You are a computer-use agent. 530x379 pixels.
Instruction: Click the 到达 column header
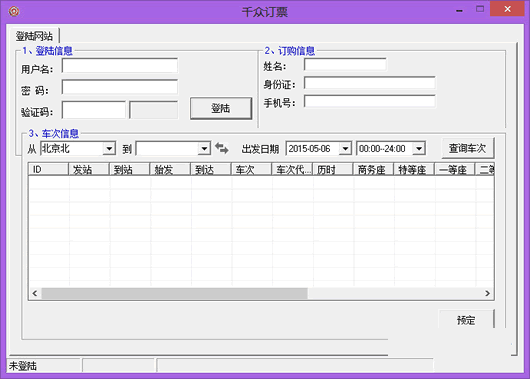click(x=211, y=169)
